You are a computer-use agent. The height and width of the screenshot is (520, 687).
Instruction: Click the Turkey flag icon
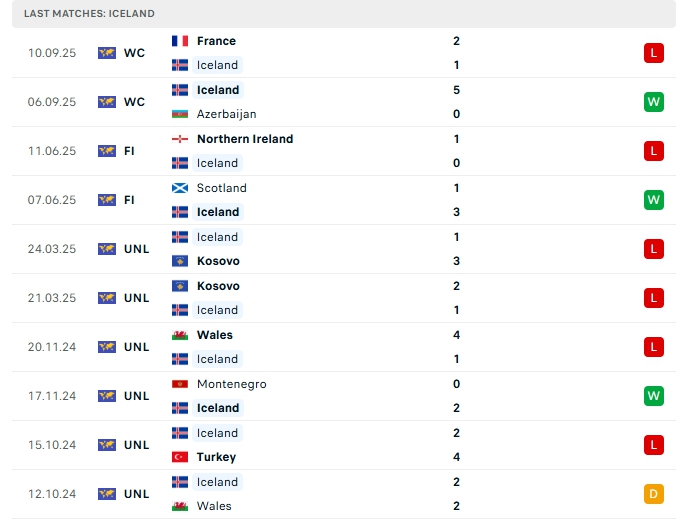coord(180,457)
